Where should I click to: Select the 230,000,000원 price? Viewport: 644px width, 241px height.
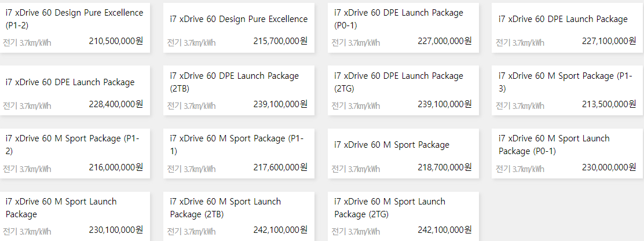click(x=609, y=167)
